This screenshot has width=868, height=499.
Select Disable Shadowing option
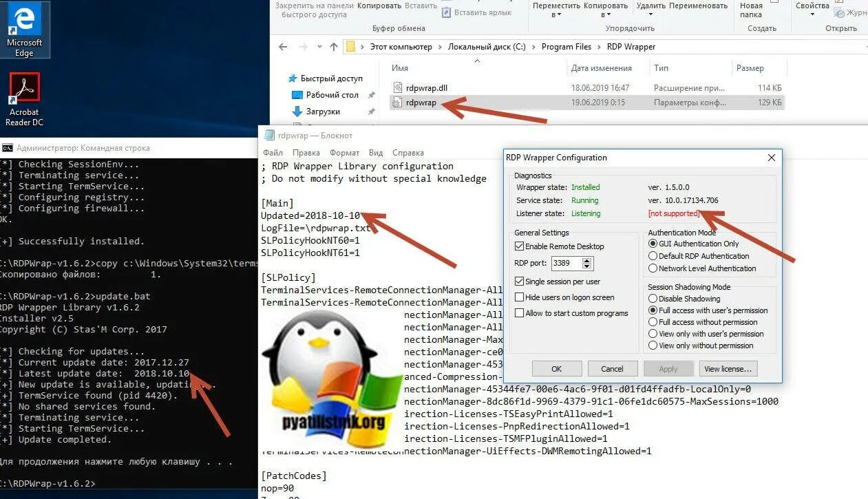653,299
